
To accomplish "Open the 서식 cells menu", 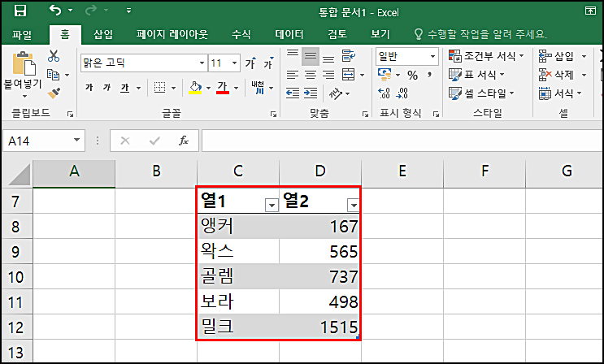I will pyautogui.click(x=560, y=93).
